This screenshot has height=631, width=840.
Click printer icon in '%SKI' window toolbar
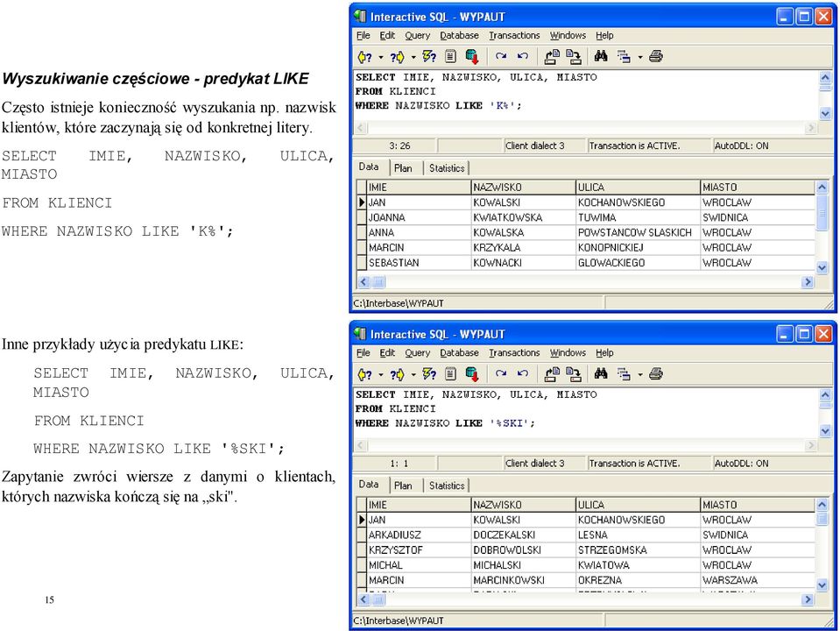click(x=656, y=373)
